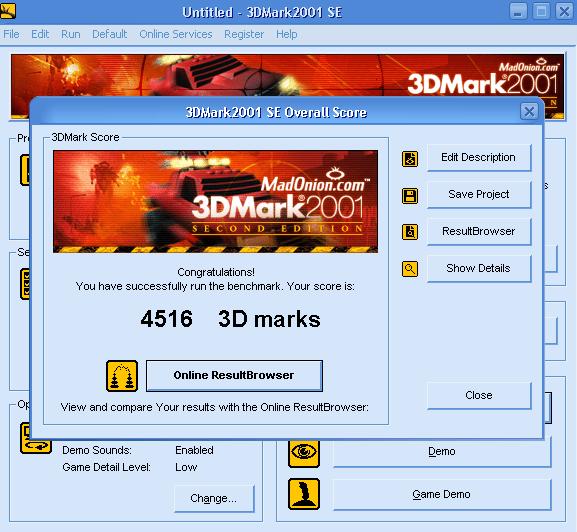Click the app icon in title bar

point(8,11)
